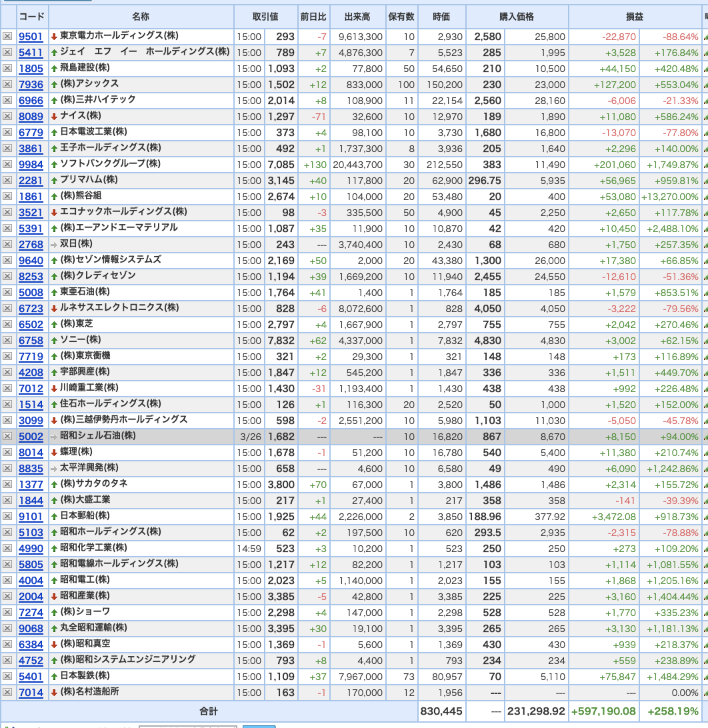Viewport: 708px width, 728px height.
Task: Click total purchase amount 231,298.92
Action: point(536,711)
